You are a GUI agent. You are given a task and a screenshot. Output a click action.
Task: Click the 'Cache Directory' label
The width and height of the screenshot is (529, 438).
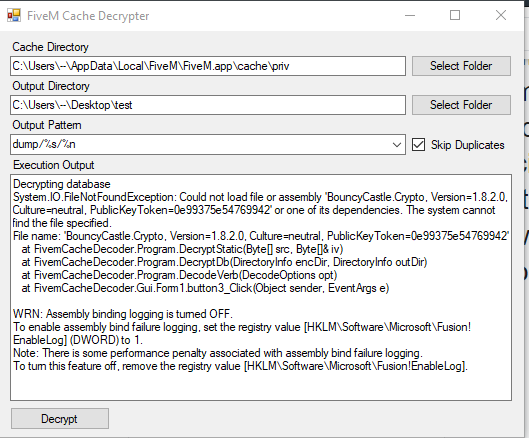pyautogui.click(x=51, y=47)
